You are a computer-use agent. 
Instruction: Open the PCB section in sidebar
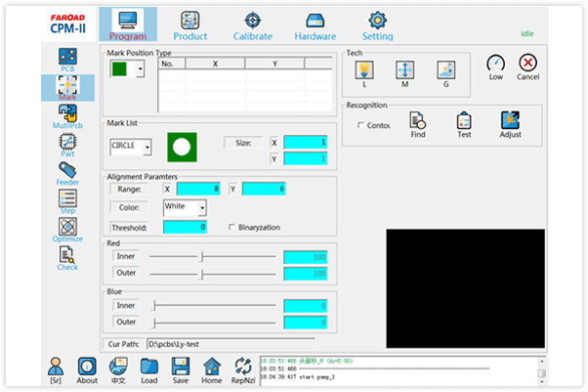(67, 60)
